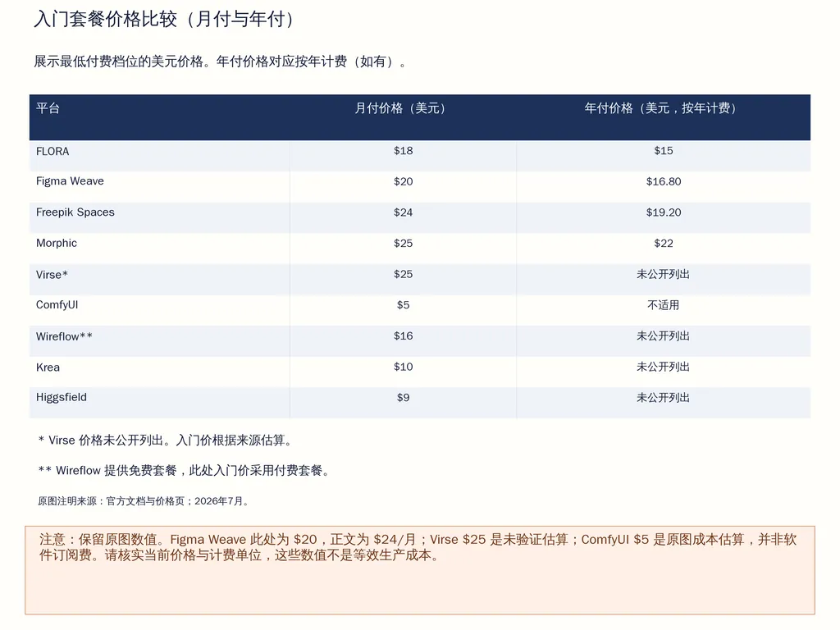The height and width of the screenshot is (630, 840).
Task: Click the subtitle starting with 展示最低付费档位
Action: (221, 62)
